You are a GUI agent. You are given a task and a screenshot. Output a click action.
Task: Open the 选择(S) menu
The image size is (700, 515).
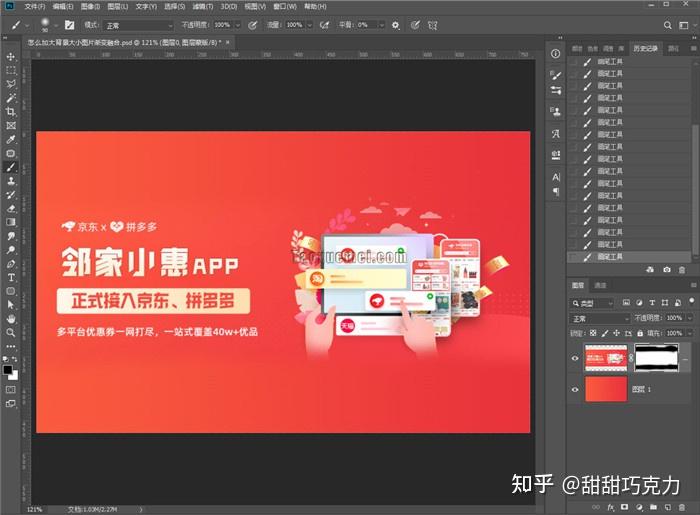pos(174,6)
